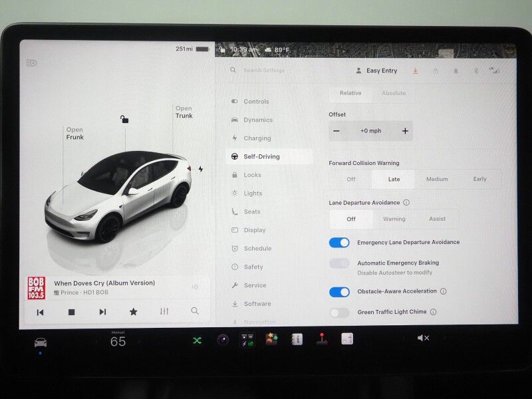The image size is (532, 399).
Task: Tap the HomeLink garage icon
Action: click(436, 71)
